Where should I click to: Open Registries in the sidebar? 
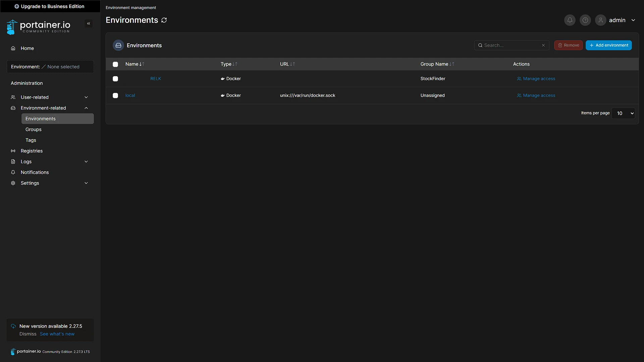tap(50, 151)
